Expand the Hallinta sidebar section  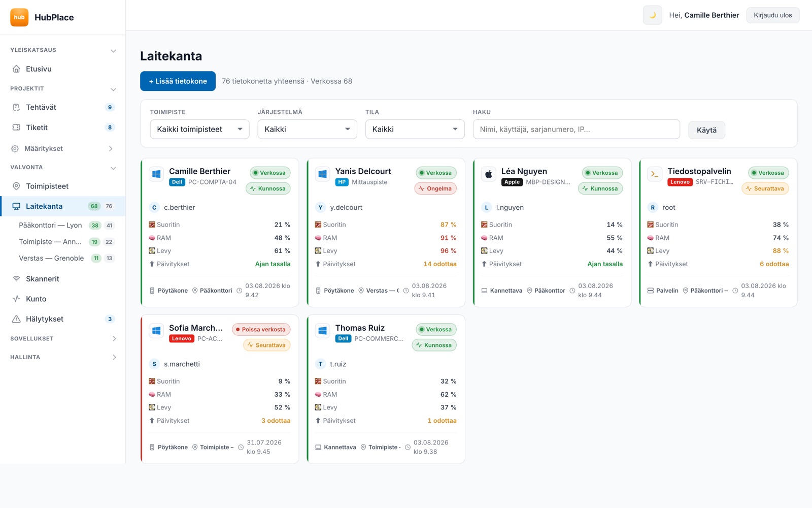pos(114,357)
